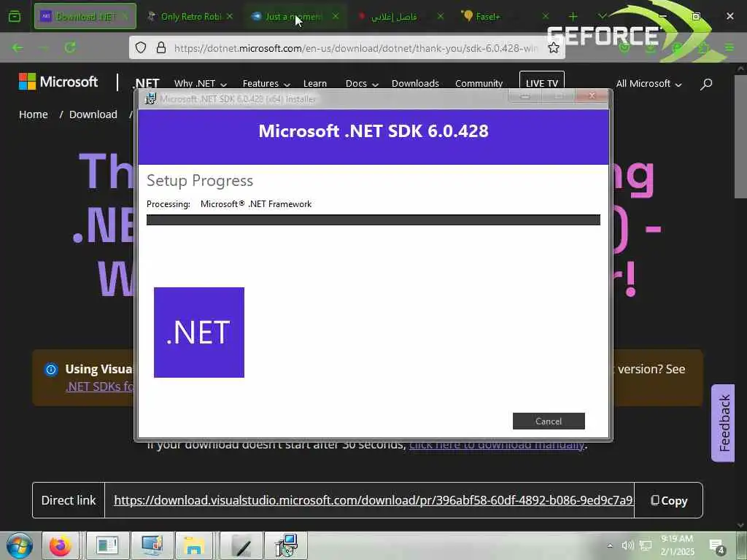This screenshot has width=747, height=560.
Task: Click the download manually link
Action: coord(496,446)
